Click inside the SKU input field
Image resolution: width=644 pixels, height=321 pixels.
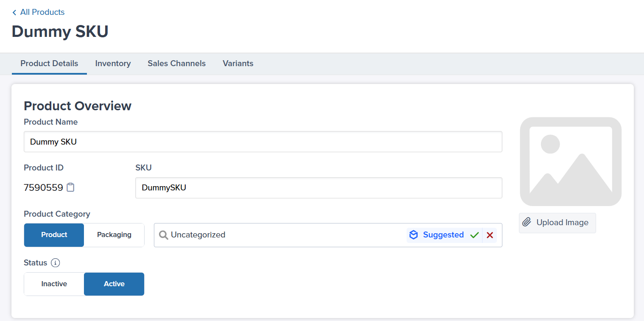318,187
